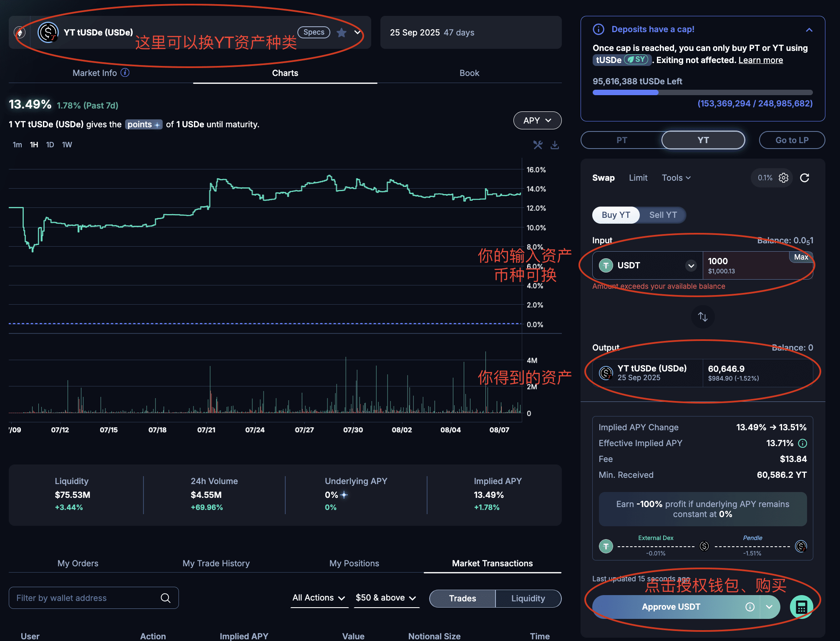Click the YT tUSDe icon in Output
Screen dimensions: 840x641
(x=606, y=373)
